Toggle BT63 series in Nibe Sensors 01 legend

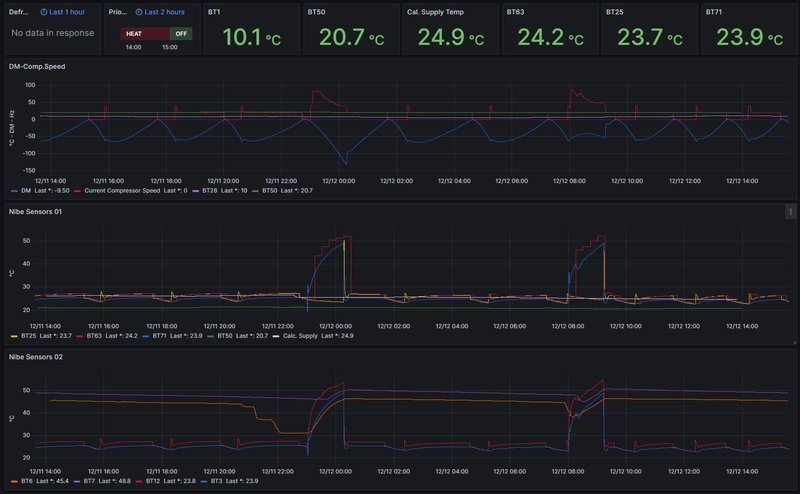pyautogui.click(x=94, y=336)
